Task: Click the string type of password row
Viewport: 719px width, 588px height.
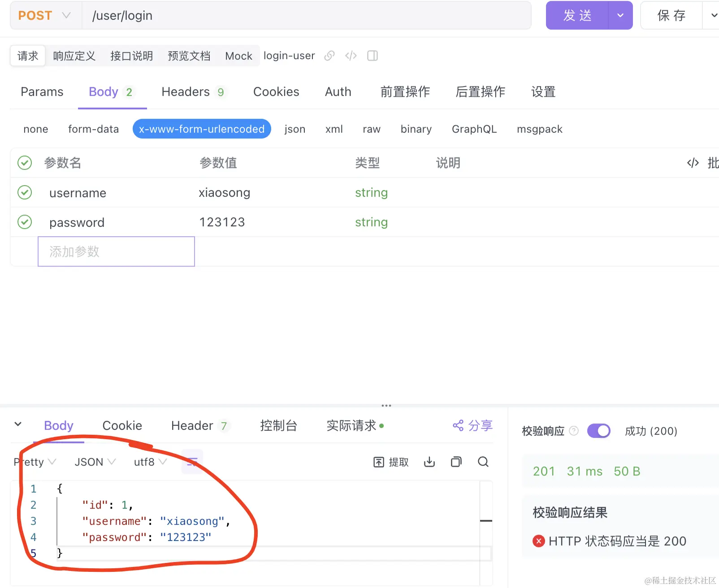Action: pyautogui.click(x=371, y=222)
